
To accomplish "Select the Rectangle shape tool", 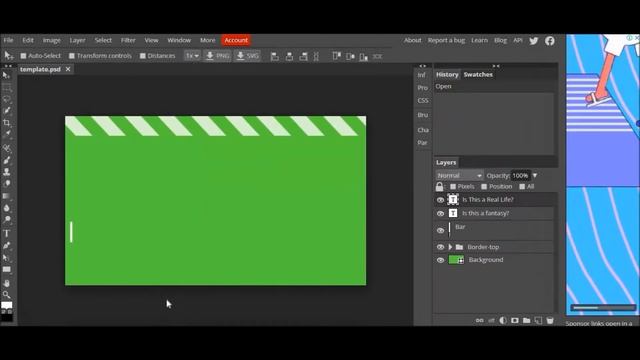I will tap(6, 269).
